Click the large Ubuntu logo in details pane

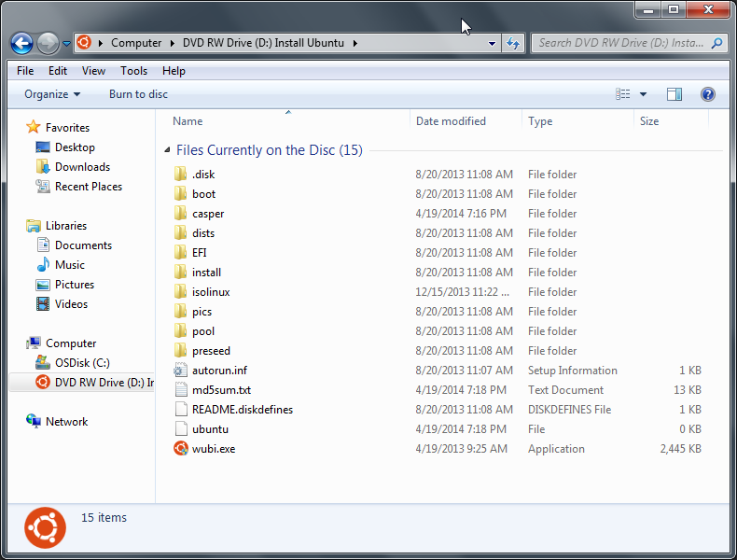(x=45, y=527)
